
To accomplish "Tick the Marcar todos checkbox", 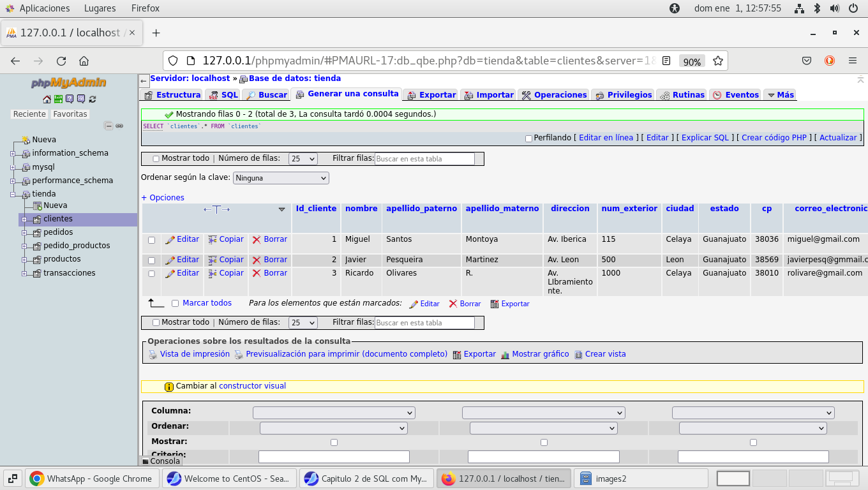I will [175, 304].
